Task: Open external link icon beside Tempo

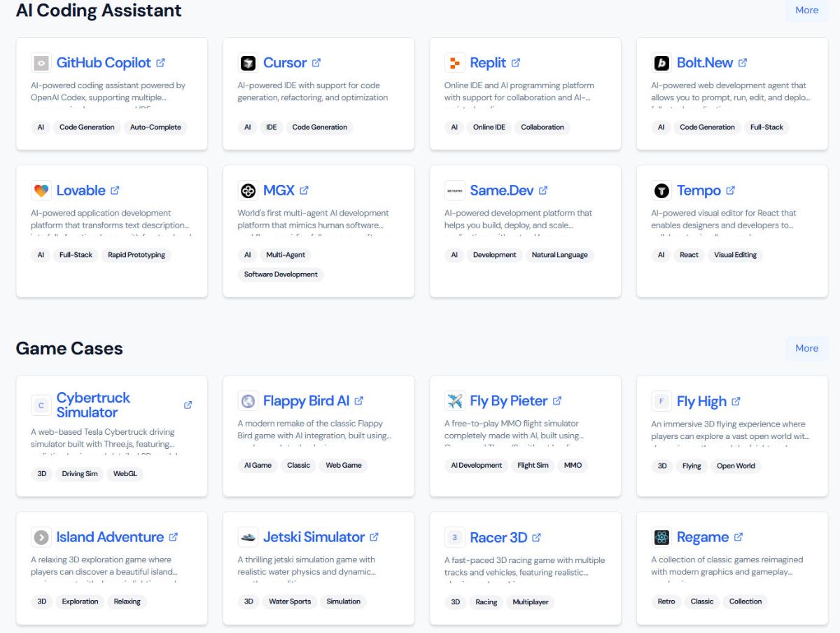Action: (x=731, y=190)
